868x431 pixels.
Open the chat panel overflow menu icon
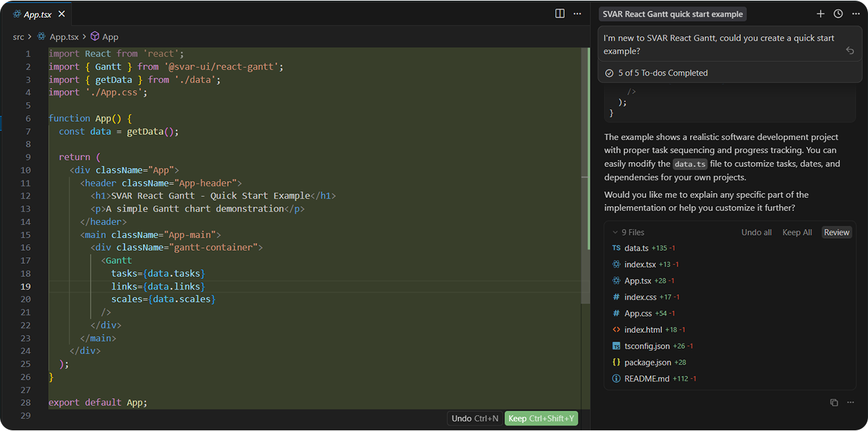[x=856, y=13]
